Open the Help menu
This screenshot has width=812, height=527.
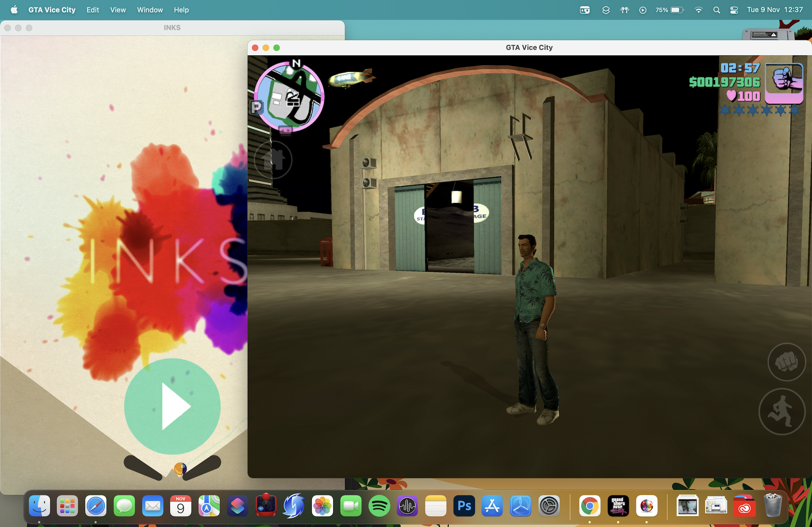181,10
